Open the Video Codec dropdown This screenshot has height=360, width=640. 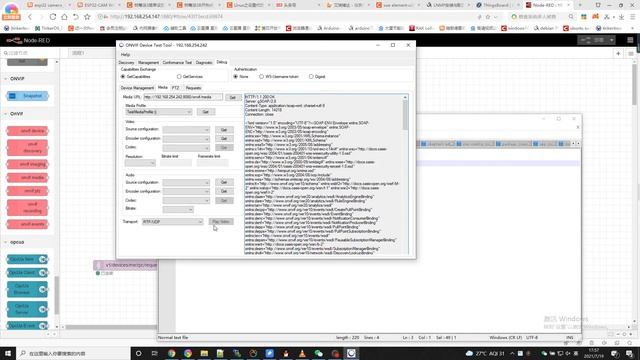pyautogui.click(x=186, y=147)
